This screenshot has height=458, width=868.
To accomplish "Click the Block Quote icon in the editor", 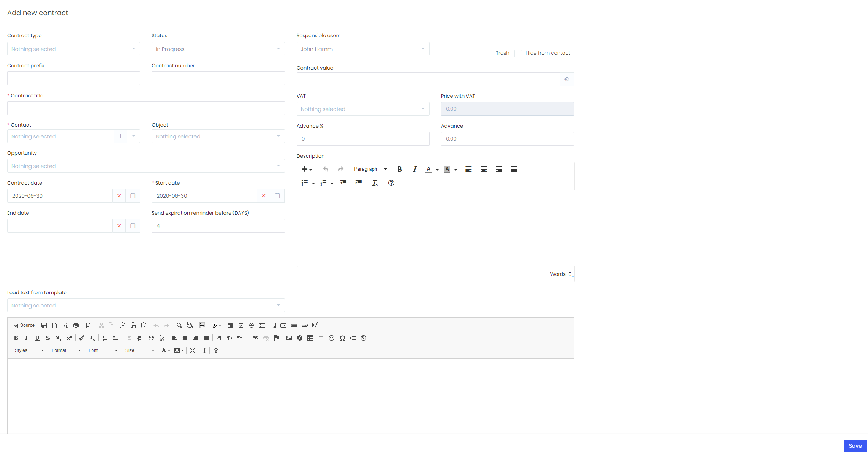I will 151,338.
